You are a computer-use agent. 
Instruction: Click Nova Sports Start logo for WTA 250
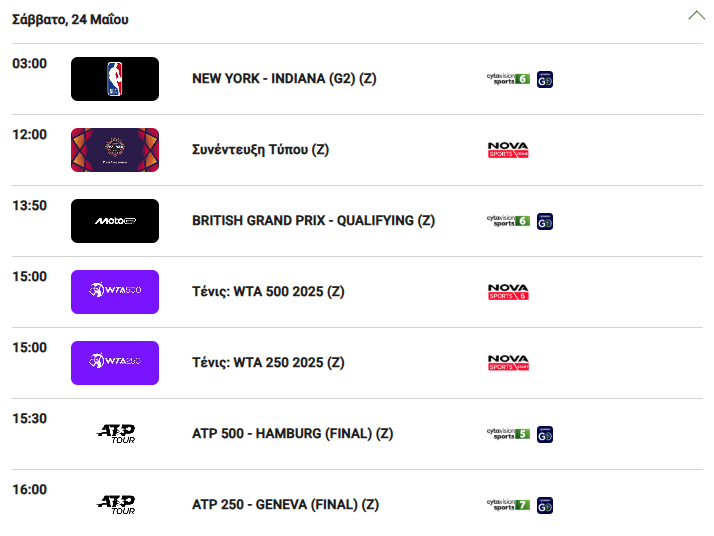tap(508, 363)
